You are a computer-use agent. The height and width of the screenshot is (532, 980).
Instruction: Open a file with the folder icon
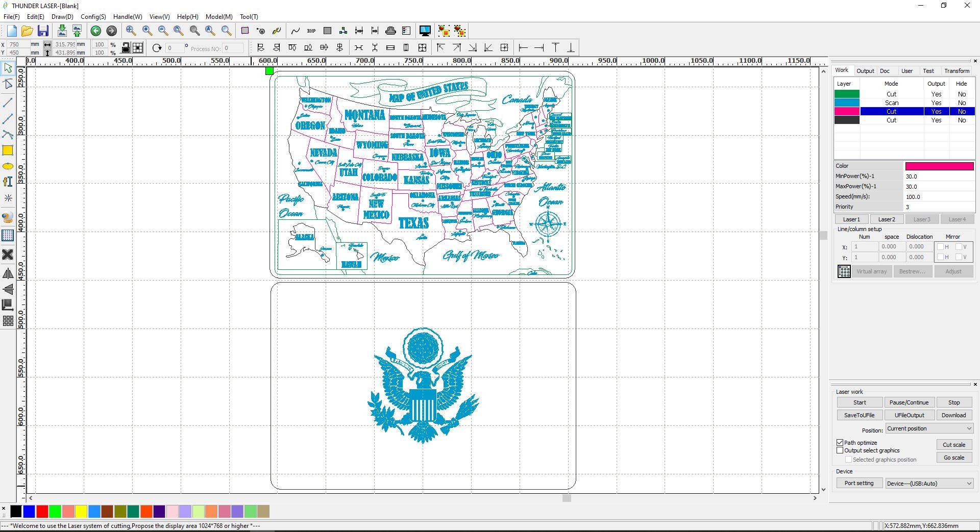tap(27, 31)
